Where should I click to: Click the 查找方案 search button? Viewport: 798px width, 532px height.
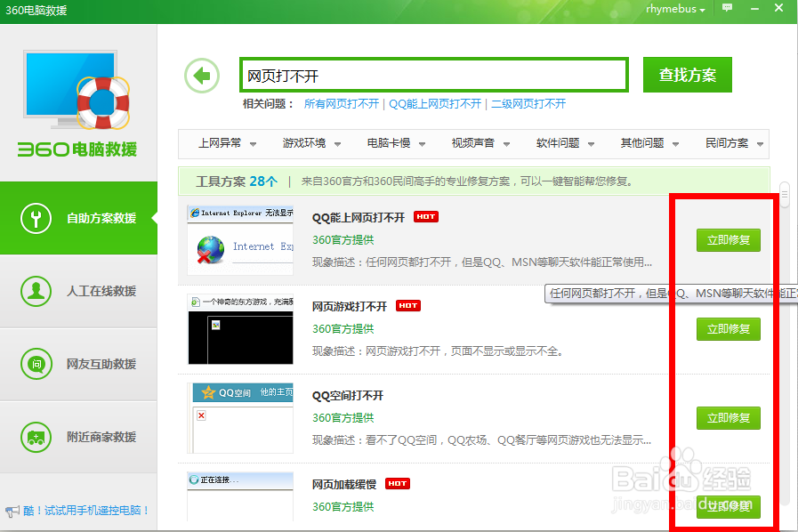click(687, 75)
